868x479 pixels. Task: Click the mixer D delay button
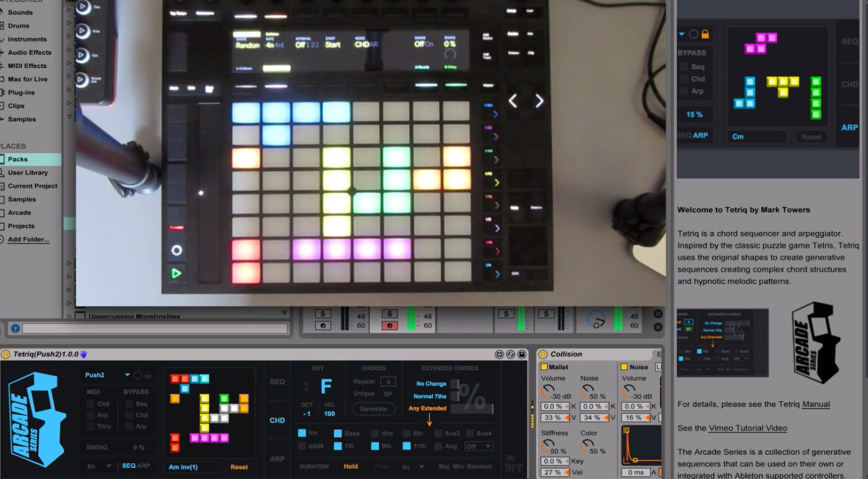click(x=658, y=314)
